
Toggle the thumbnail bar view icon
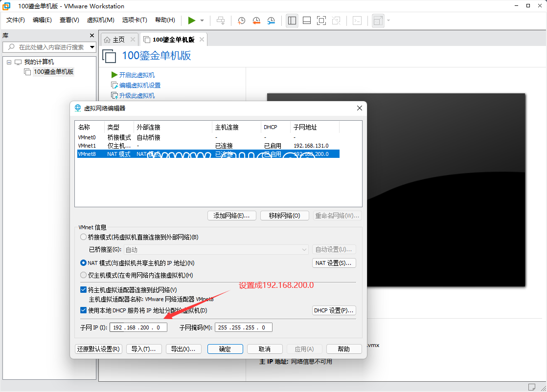(307, 21)
